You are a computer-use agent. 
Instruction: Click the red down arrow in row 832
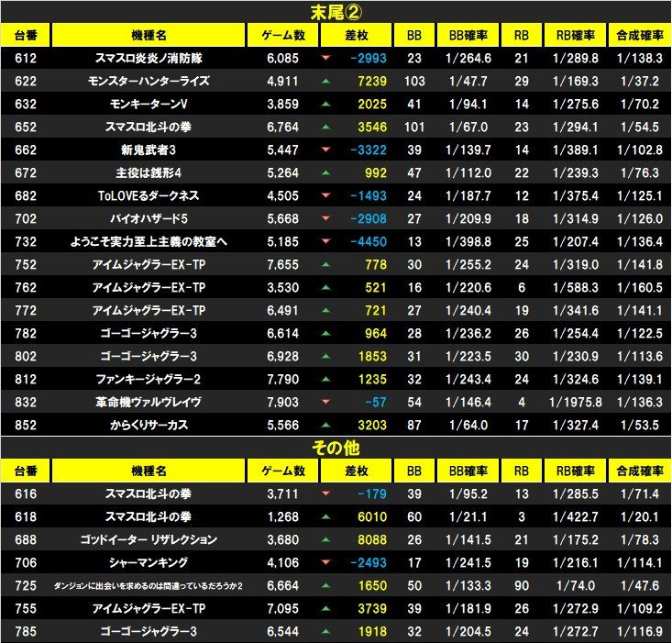(x=325, y=402)
